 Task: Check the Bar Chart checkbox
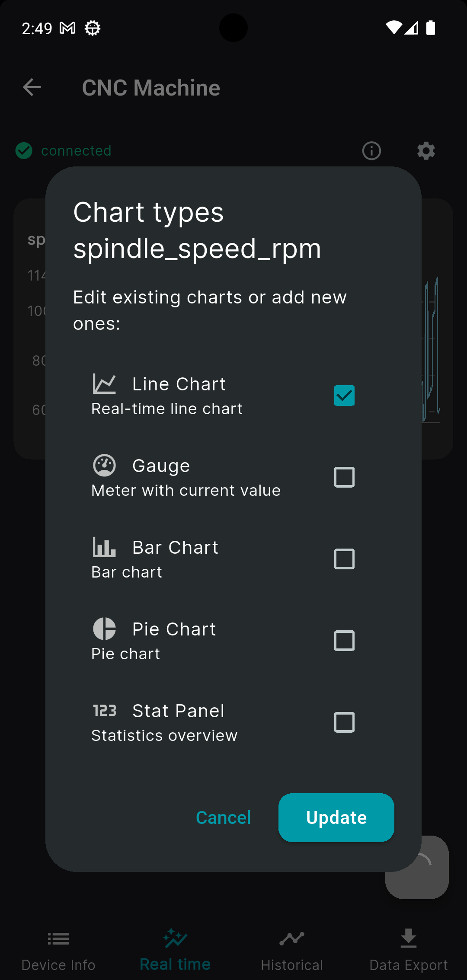pos(344,559)
